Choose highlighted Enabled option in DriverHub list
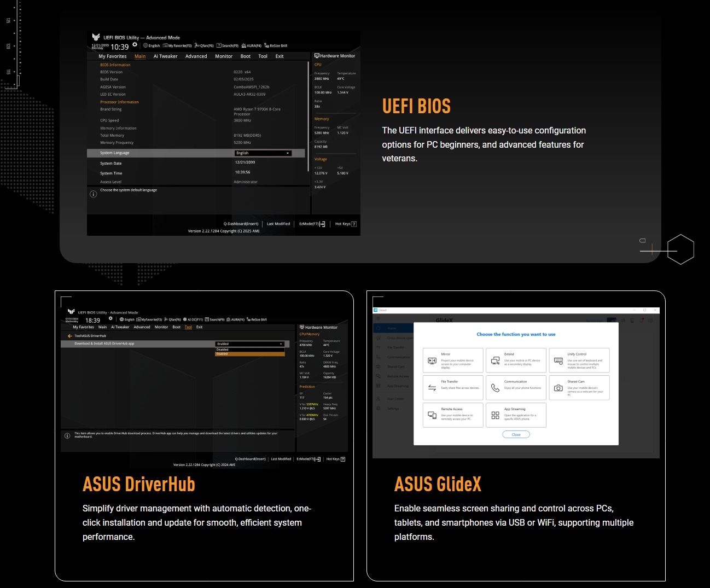Viewport: 710px width, 588px height. point(250,354)
